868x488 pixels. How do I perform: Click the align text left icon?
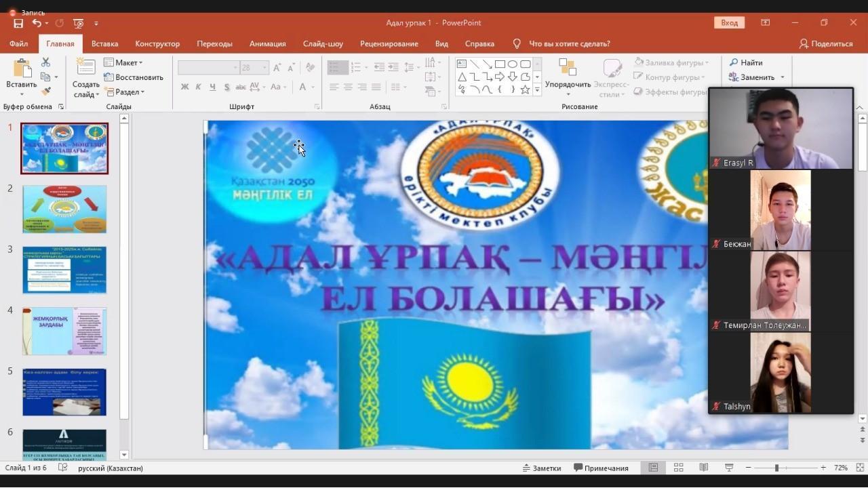(334, 87)
